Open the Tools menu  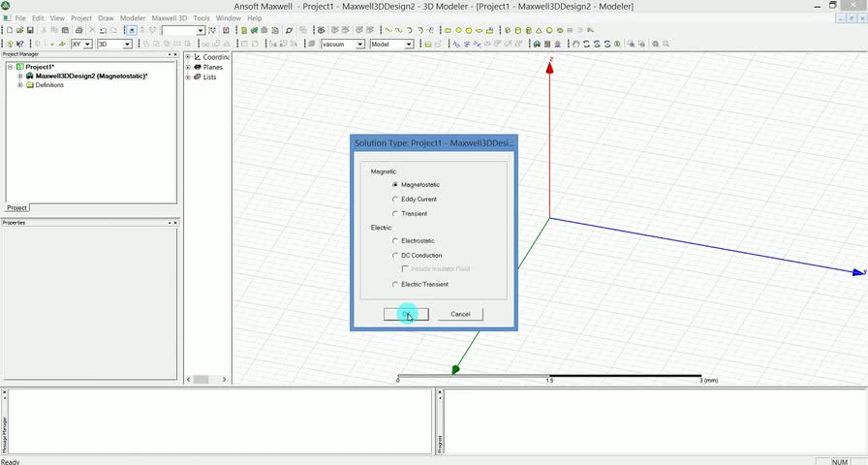point(201,18)
